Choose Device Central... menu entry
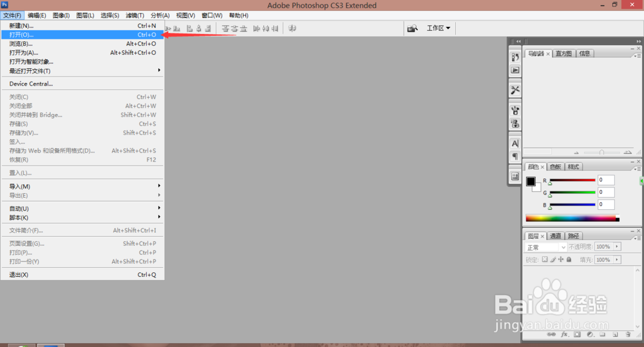Image resolution: width=644 pixels, height=347 pixels. point(82,83)
